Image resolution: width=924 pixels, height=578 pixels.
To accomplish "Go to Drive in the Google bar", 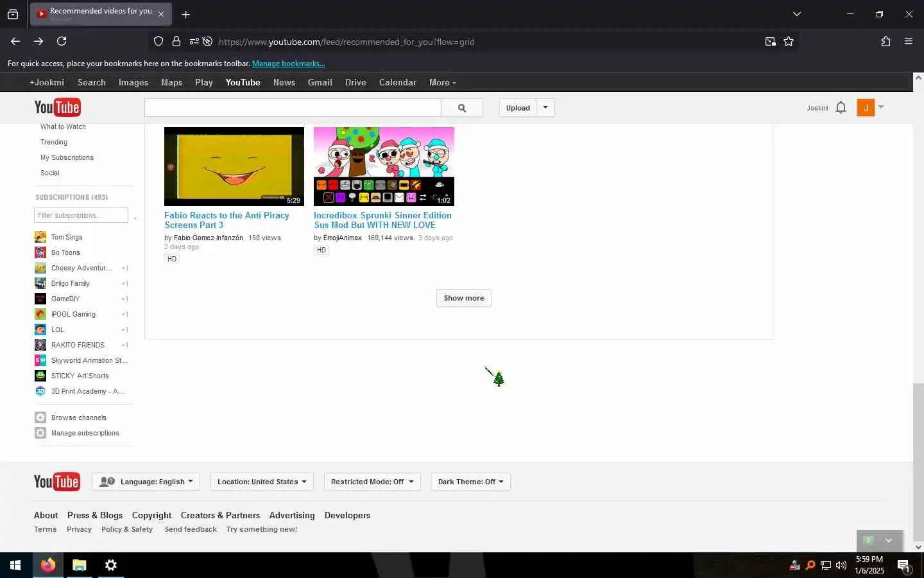I will (355, 82).
